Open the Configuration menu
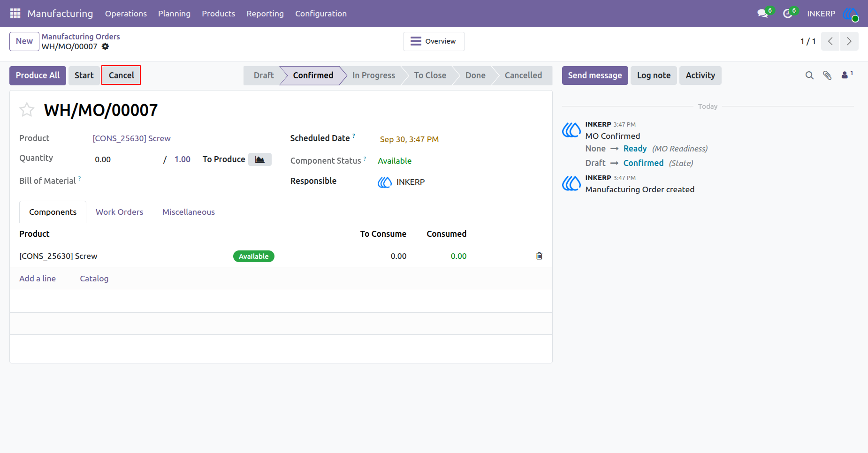The height and width of the screenshot is (453, 868). tap(321, 14)
